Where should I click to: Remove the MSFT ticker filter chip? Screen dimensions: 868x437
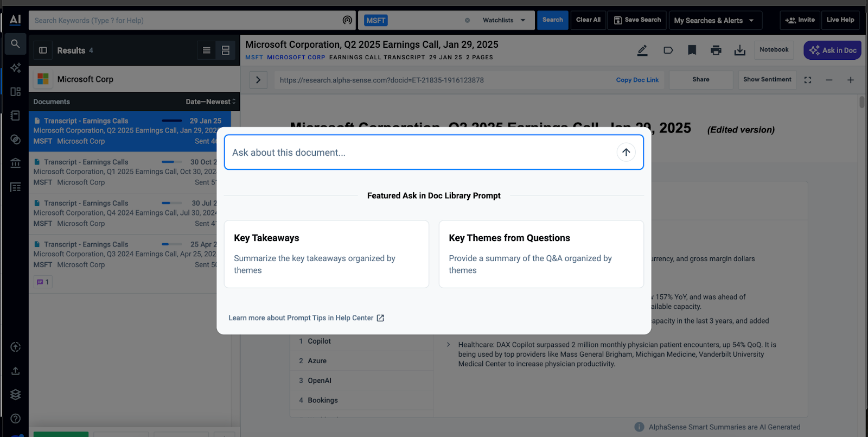467,20
